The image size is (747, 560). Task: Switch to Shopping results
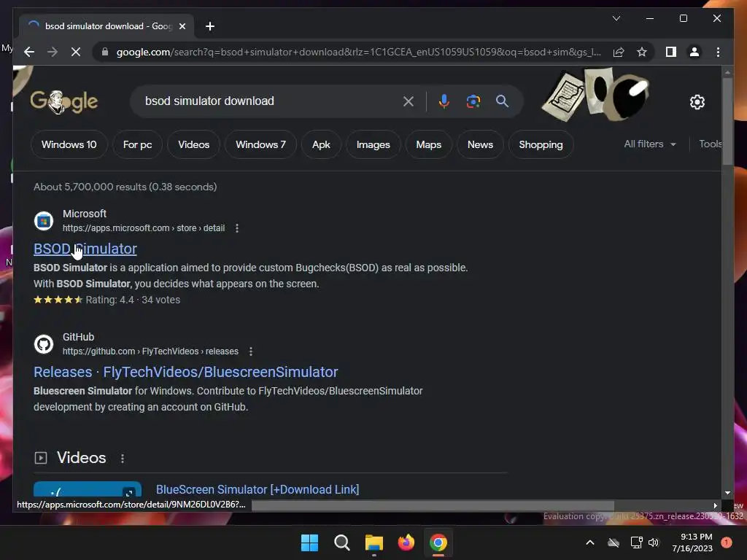tap(541, 144)
